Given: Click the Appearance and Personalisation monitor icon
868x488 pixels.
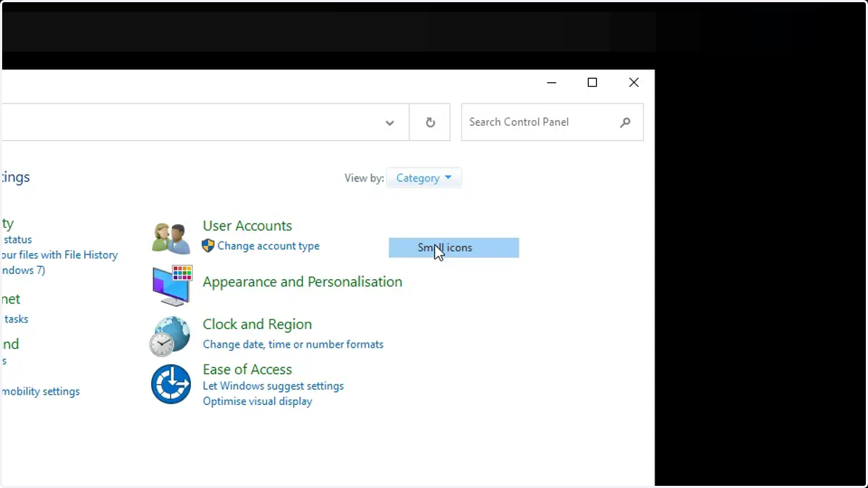Looking at the screenshot, I should coord(172,286).
